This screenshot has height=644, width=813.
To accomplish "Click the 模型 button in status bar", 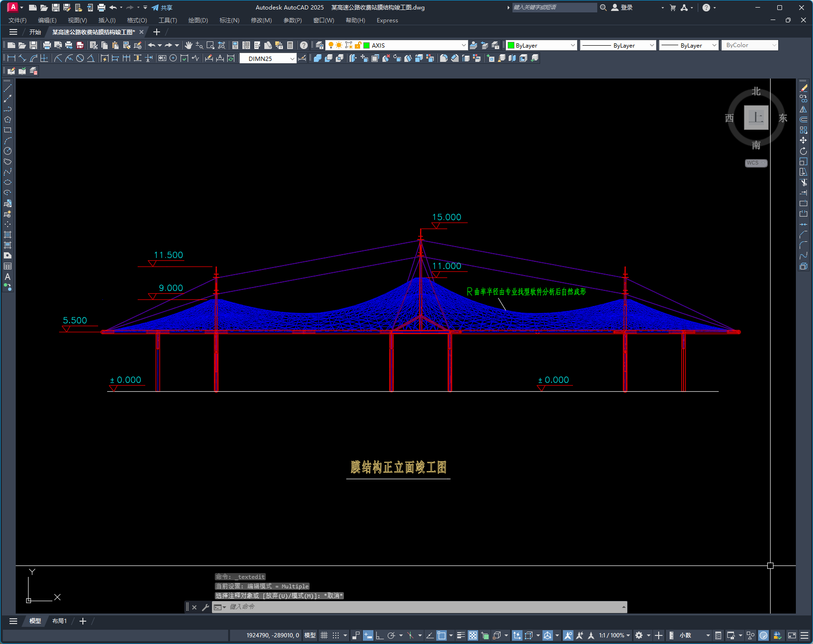I will tap(310, 635).
